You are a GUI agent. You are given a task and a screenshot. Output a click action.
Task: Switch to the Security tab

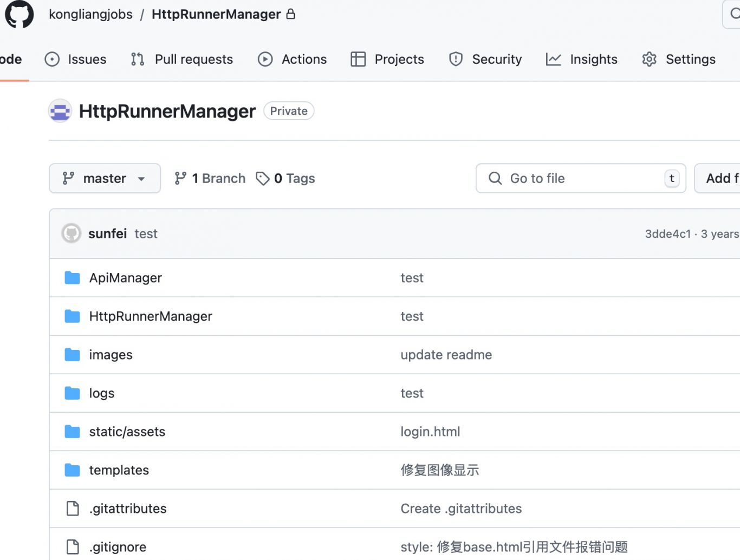[485, 59]
